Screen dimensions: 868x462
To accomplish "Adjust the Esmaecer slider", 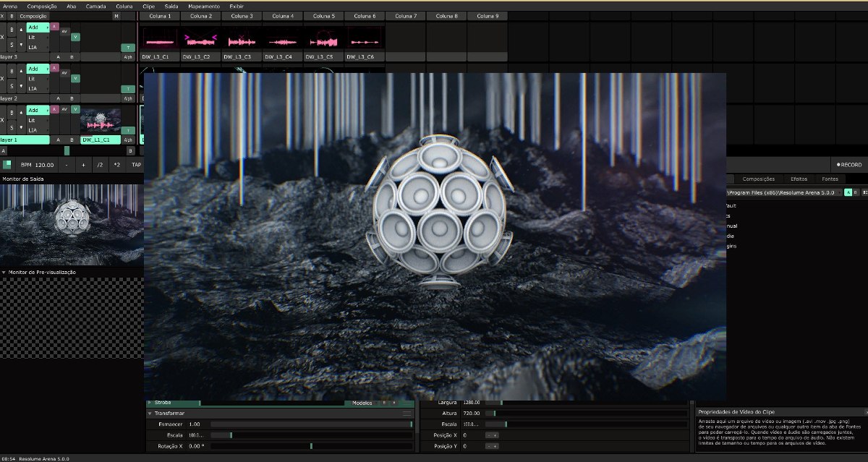I will click(x=311, y=424).
